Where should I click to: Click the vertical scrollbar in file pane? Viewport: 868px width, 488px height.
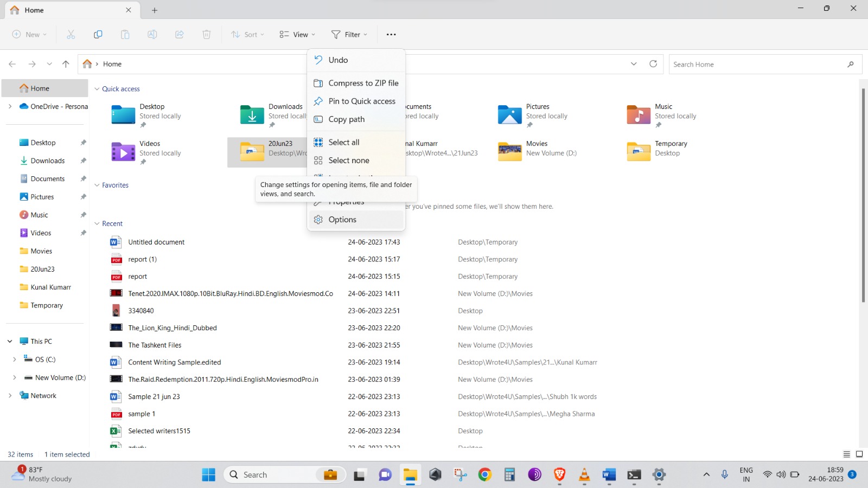[863, 195]
